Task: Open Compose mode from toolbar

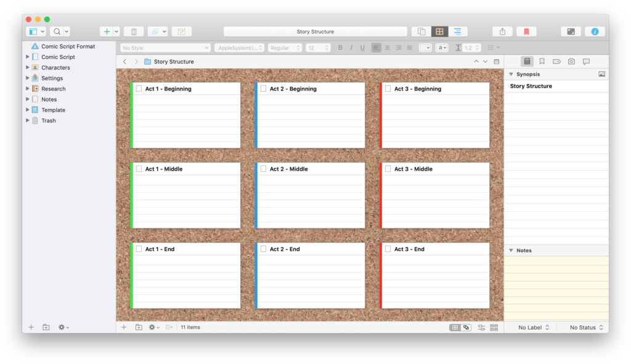Action: tap(571, 31)
